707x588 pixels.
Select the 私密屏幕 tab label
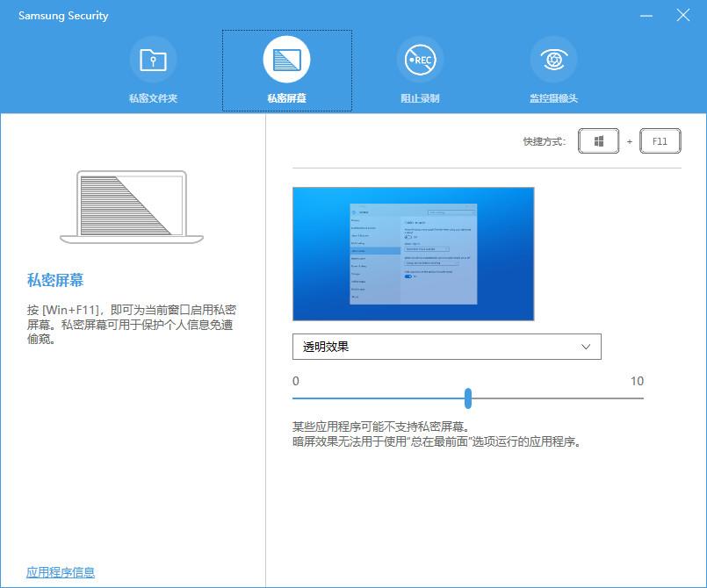[287, 97]
